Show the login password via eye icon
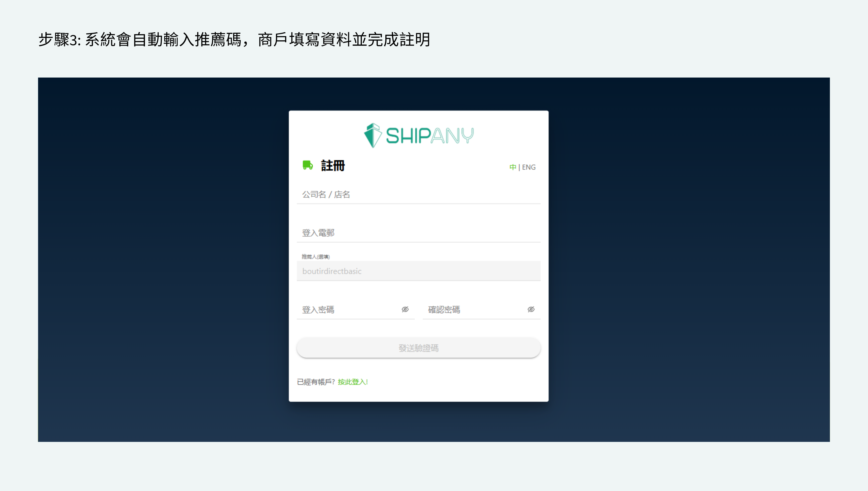This screenshot has height=491, width=868. click(405, 309)
